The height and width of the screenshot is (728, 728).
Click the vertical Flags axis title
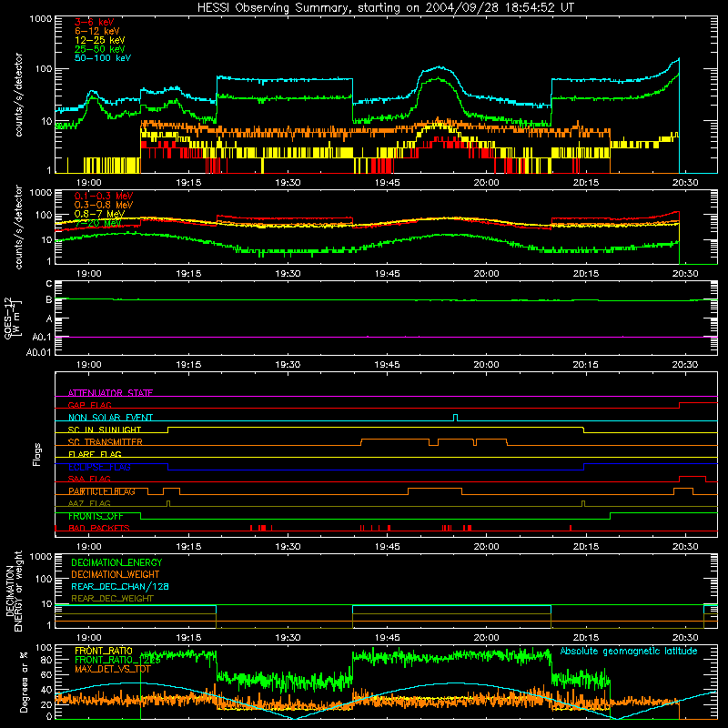[x=37, y=454]
